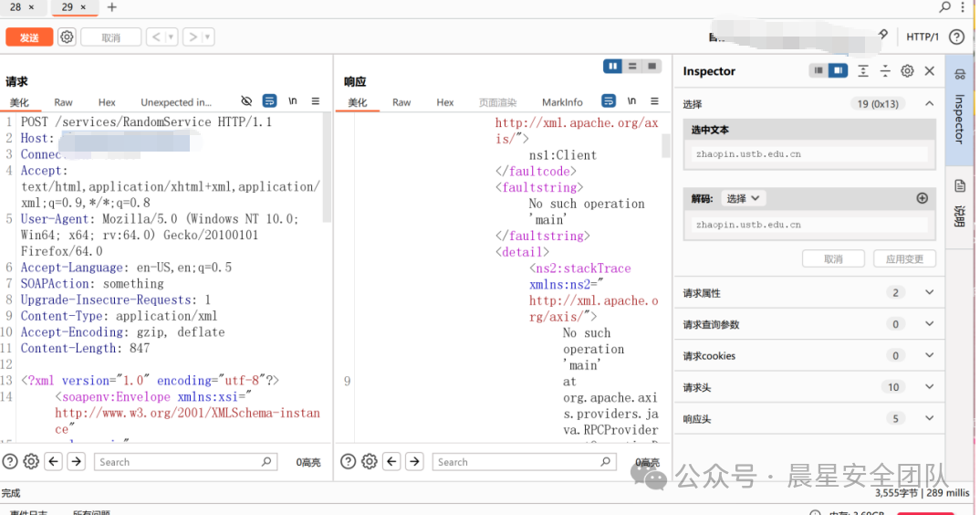Toggle hide non-printable eye icon in request
The image size is (980, 515).
[x=246, y=100]
